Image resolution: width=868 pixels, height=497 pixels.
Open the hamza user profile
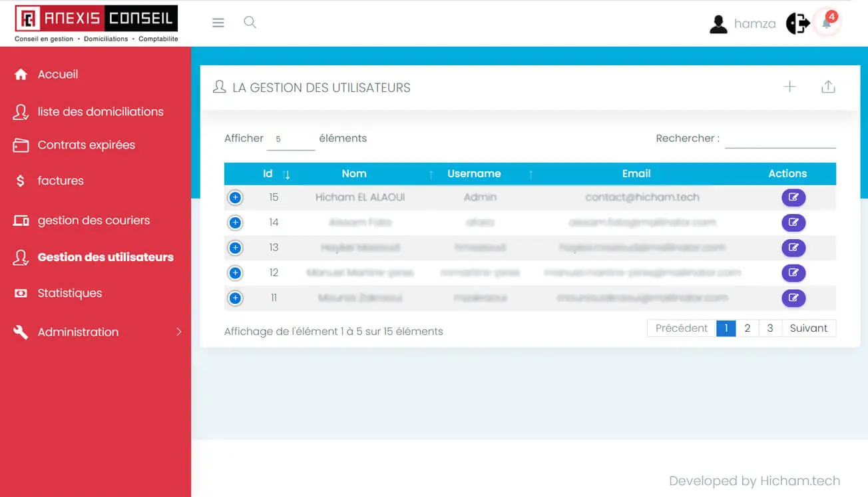coord(743,24)
